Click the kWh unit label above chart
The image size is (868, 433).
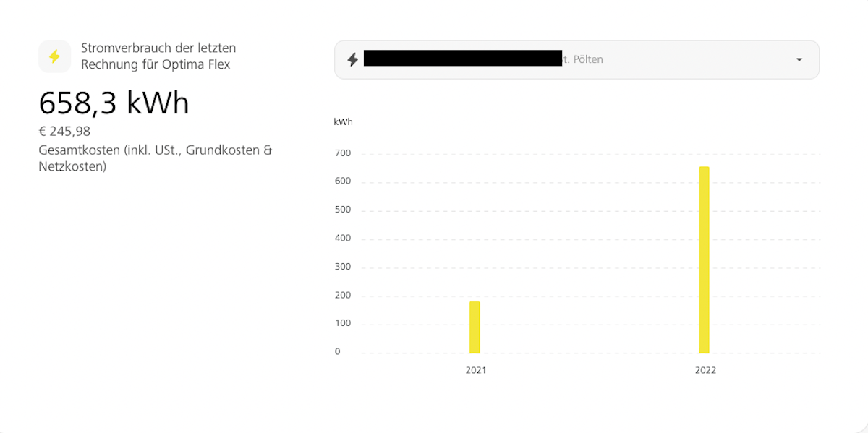click(x=343, y=122)
